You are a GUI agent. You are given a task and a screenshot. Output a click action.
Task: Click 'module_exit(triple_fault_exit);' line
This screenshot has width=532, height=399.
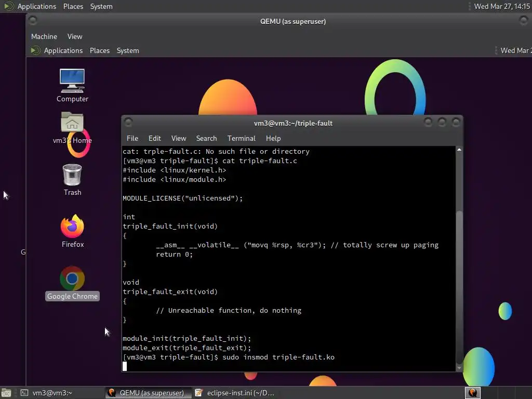pyautogui.click(x=187, y=348)
